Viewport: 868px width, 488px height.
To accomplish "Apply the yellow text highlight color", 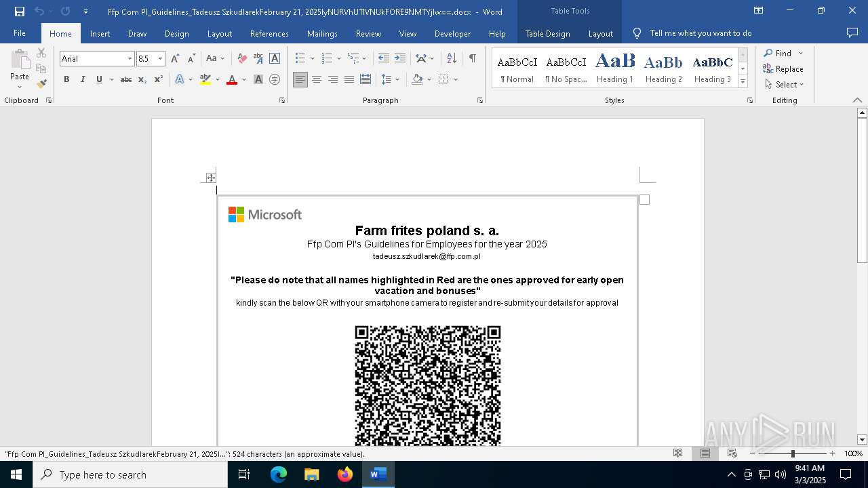I will 205,79.
